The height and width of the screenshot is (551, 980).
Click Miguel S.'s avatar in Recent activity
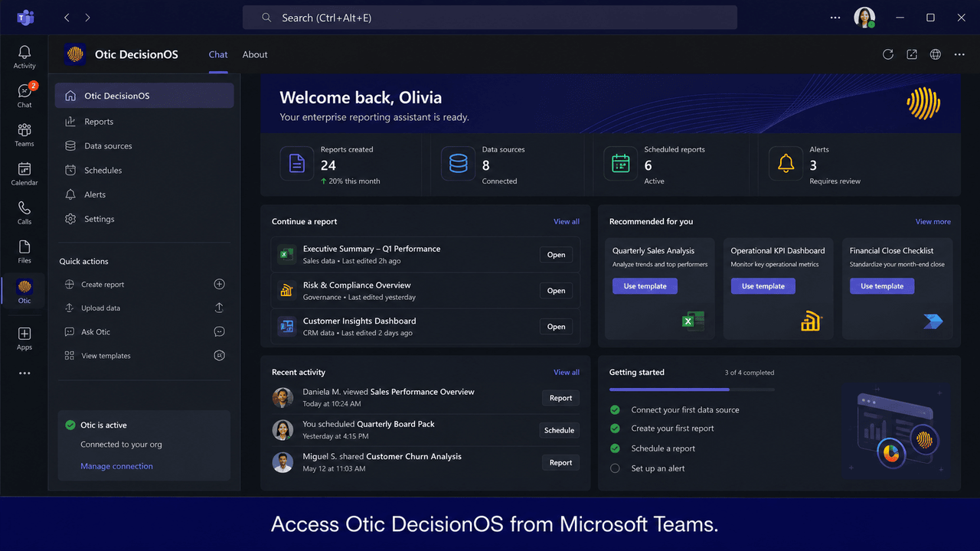(x=283, y=462)
